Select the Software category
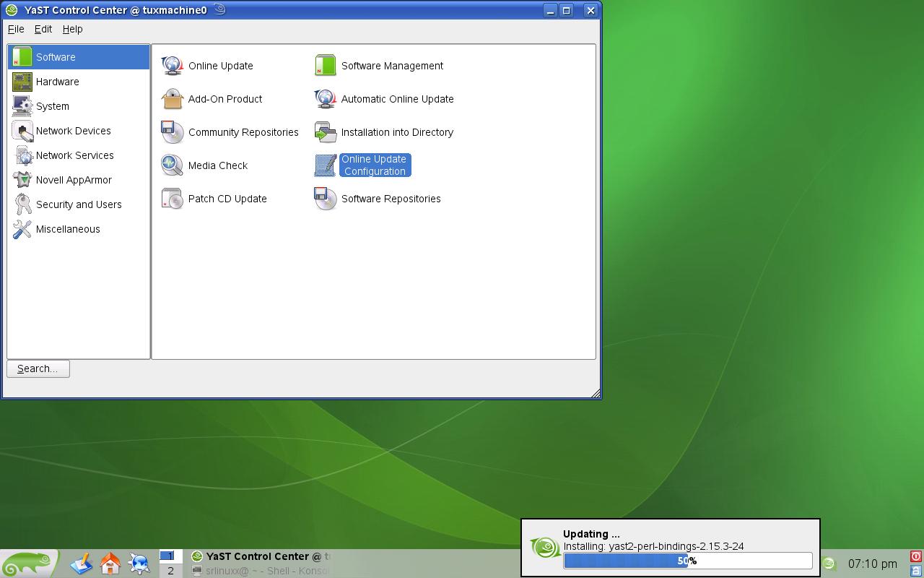 [x=79, y=57]
